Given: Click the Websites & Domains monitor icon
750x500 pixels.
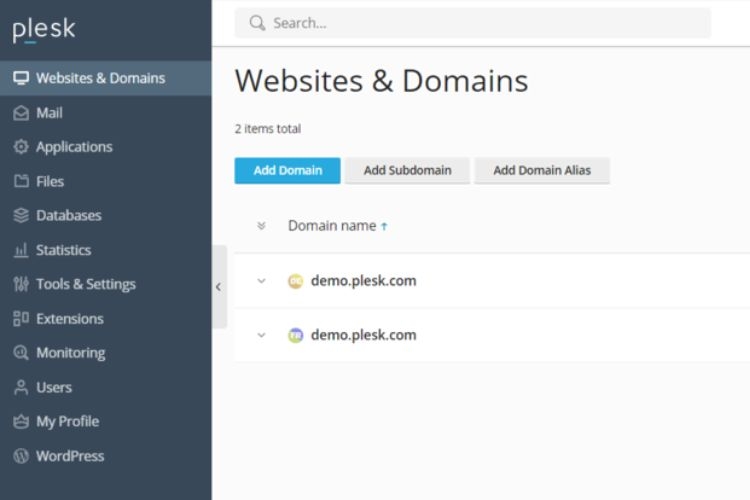Looking at the screenshot, I should tap(21, 78).
